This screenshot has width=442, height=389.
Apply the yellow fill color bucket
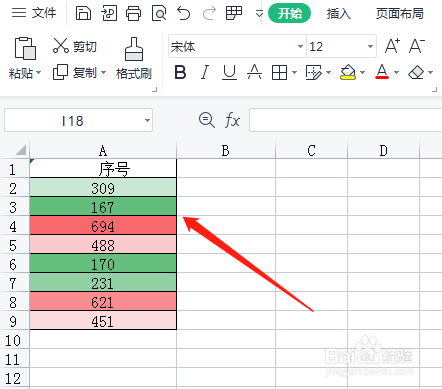click(x=348, y=72)
